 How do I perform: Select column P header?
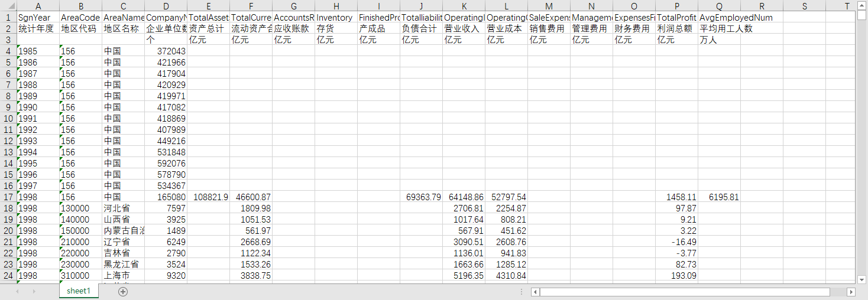pyautogui.click(x=677, y=6)
